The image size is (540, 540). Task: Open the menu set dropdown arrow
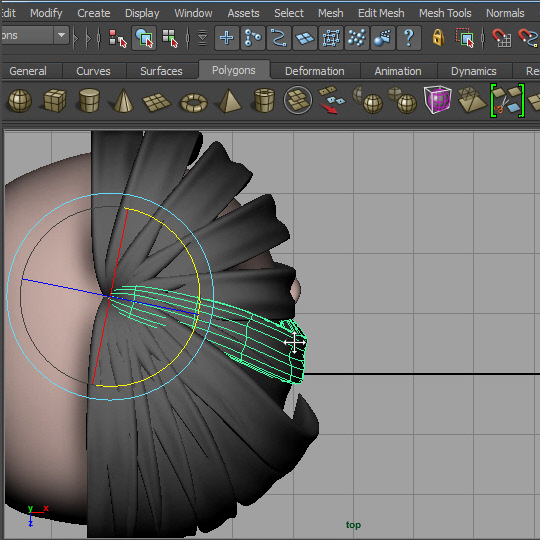(x=61, y=35)
